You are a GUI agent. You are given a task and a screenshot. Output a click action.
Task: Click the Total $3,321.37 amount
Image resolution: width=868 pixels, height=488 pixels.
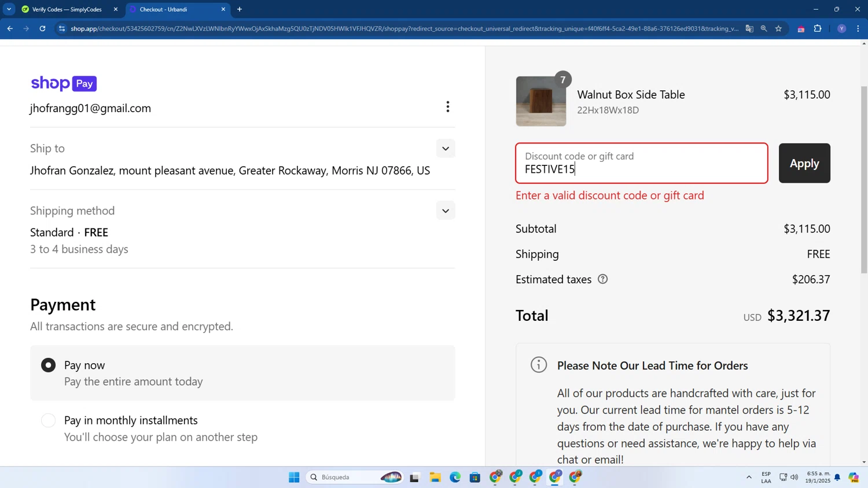tap(799, 315)
